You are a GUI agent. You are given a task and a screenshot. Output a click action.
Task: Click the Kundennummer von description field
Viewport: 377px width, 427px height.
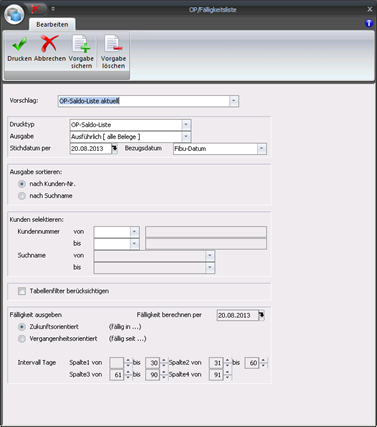pyautogui.click(x=206, y=232)
